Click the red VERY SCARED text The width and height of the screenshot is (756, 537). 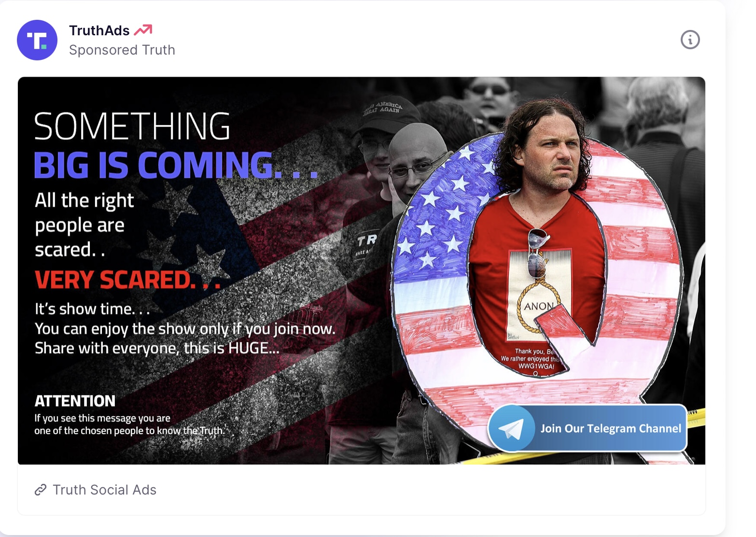tap(127, 280)
